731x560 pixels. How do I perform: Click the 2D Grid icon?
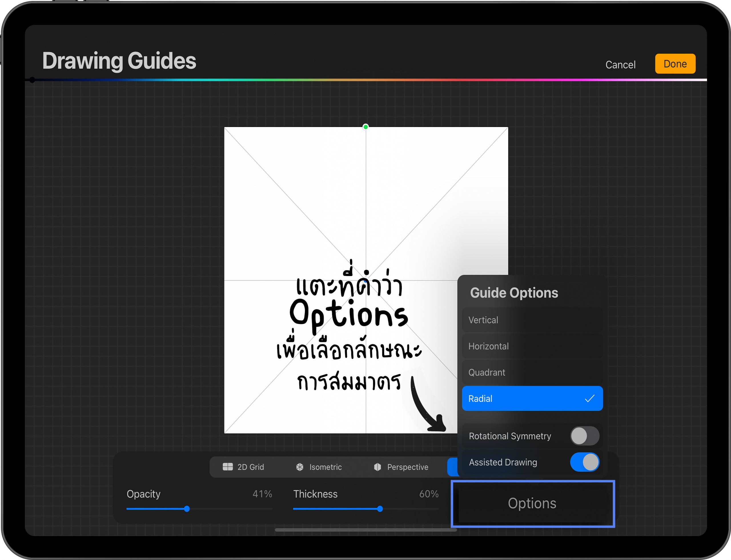point(227,467)
